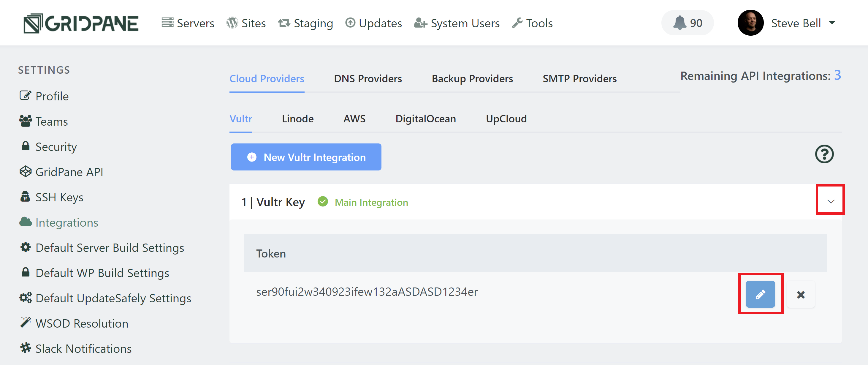
Task: Click Steve Bell's profile avatar
Action: [750, 23]
